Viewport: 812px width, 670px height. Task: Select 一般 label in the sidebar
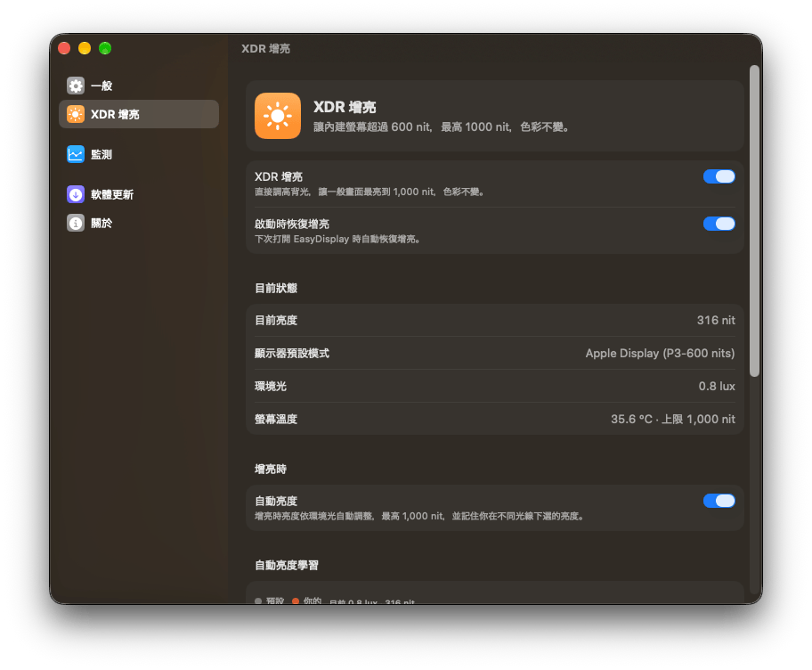101,86
